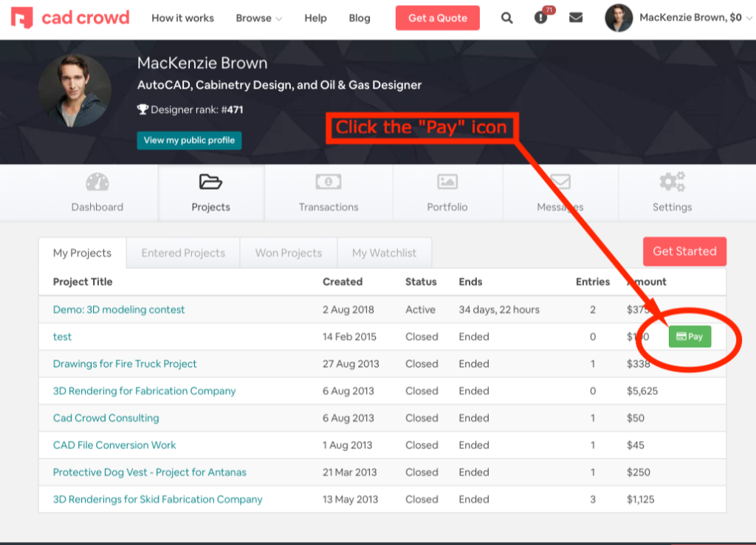Viewport: 756px width, 545px height.
Task: Open the Drawings for Fire Truck Project link
Action: tap(124, 363)
